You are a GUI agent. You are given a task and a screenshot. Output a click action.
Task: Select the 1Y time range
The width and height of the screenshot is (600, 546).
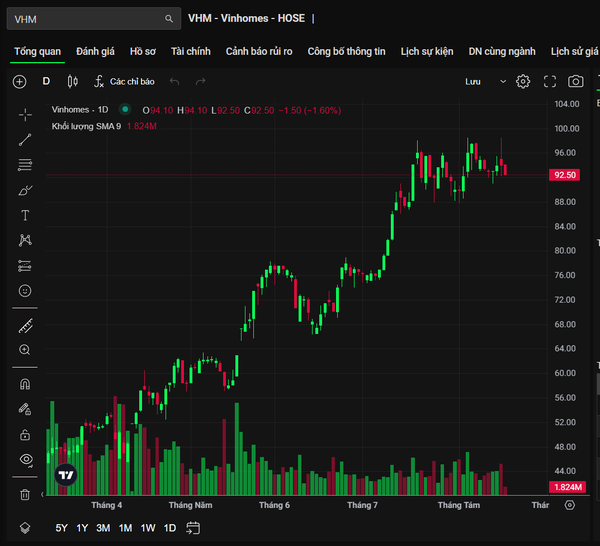click(x=82, y=528)
